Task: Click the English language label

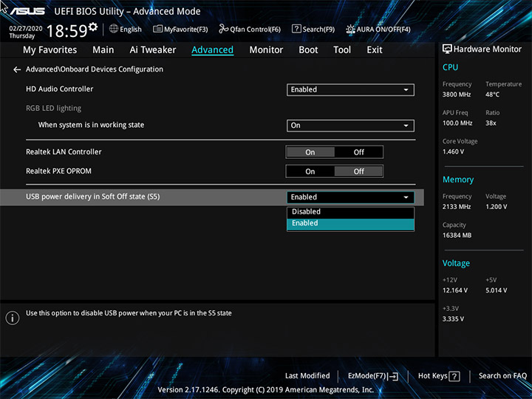Action: click(131, 30)
